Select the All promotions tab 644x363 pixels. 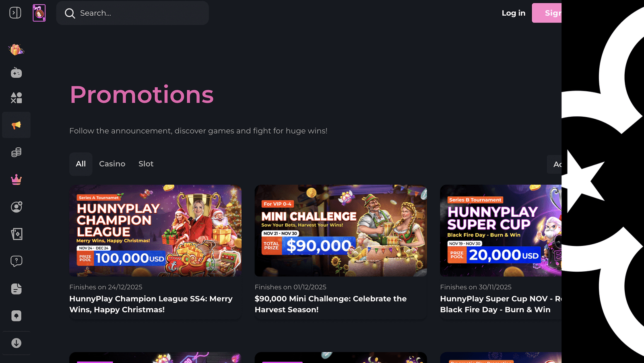81,164
